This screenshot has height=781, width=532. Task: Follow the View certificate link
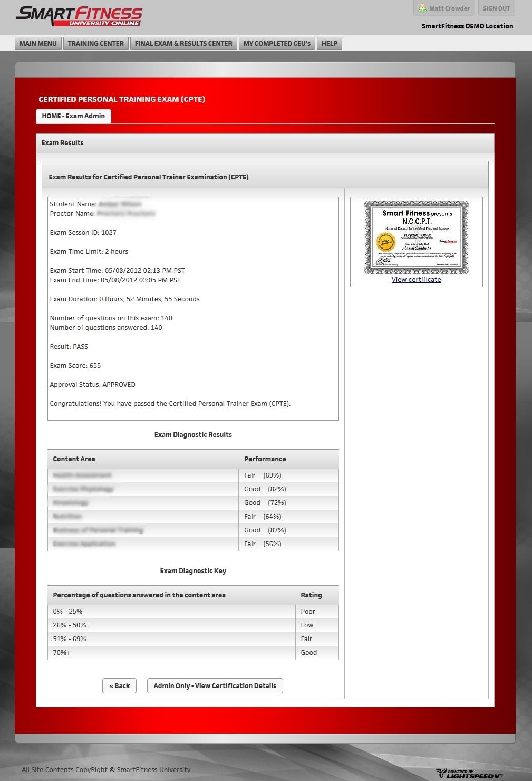pyautogui.click(x=416, y=280)
